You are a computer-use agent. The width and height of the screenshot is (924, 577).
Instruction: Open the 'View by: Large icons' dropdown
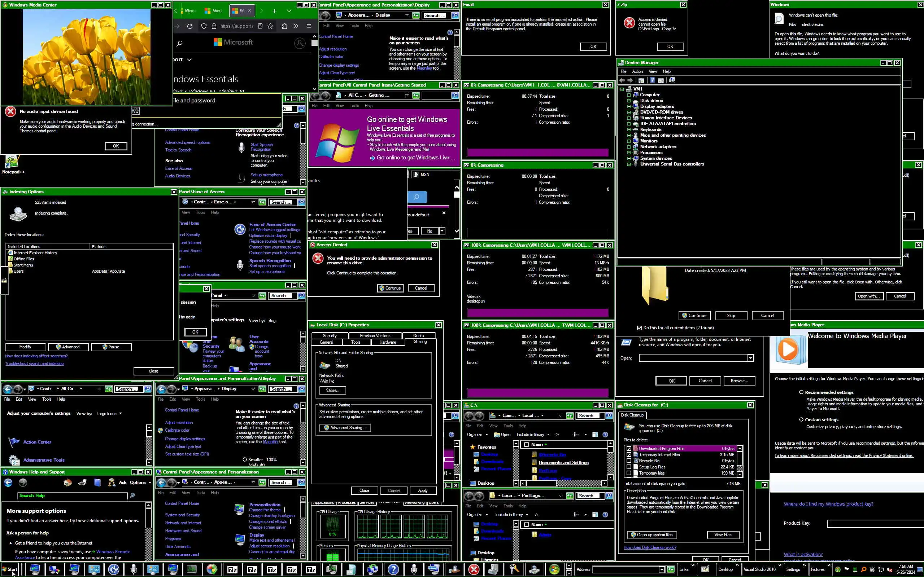109,413
